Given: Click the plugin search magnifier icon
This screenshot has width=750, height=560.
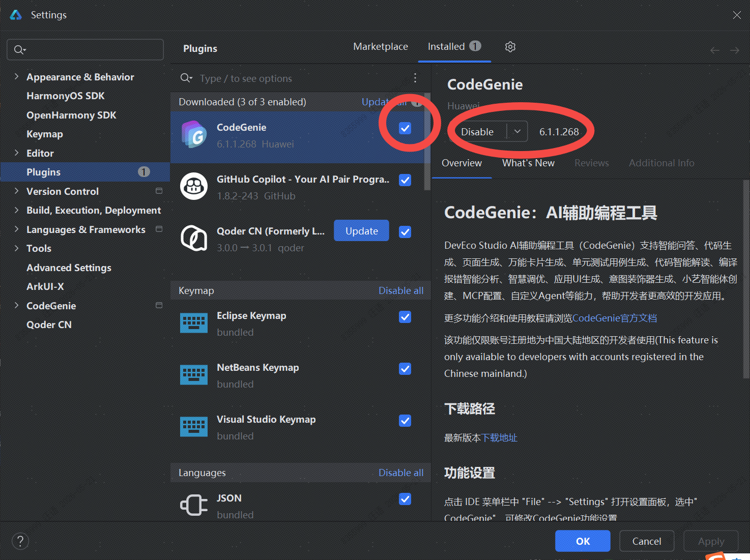Looking at the screenshot, I should click(x=186, y=78).
